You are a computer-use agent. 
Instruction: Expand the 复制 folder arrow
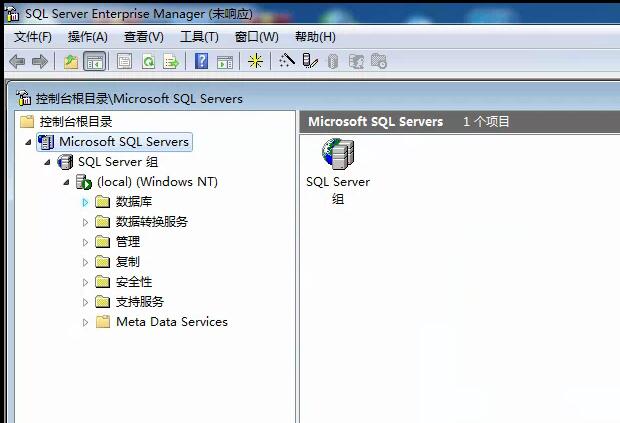click(x=85, y=262)
